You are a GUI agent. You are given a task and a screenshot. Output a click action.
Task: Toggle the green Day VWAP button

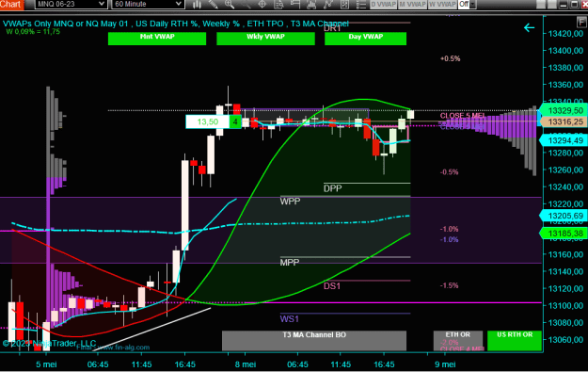[x=365, y=39]
